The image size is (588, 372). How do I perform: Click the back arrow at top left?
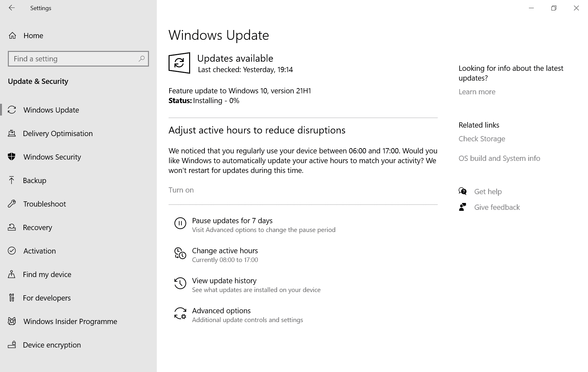tap(12, 8)
